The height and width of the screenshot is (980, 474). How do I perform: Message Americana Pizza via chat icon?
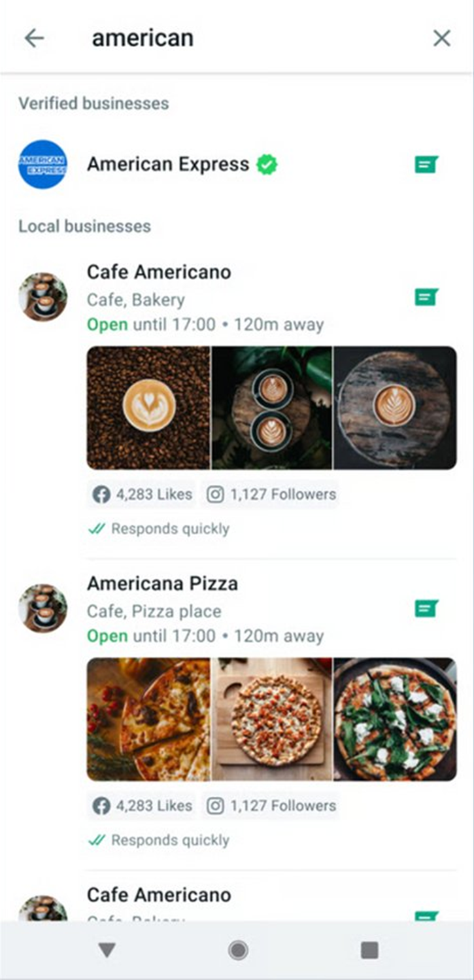pos(426,609)
